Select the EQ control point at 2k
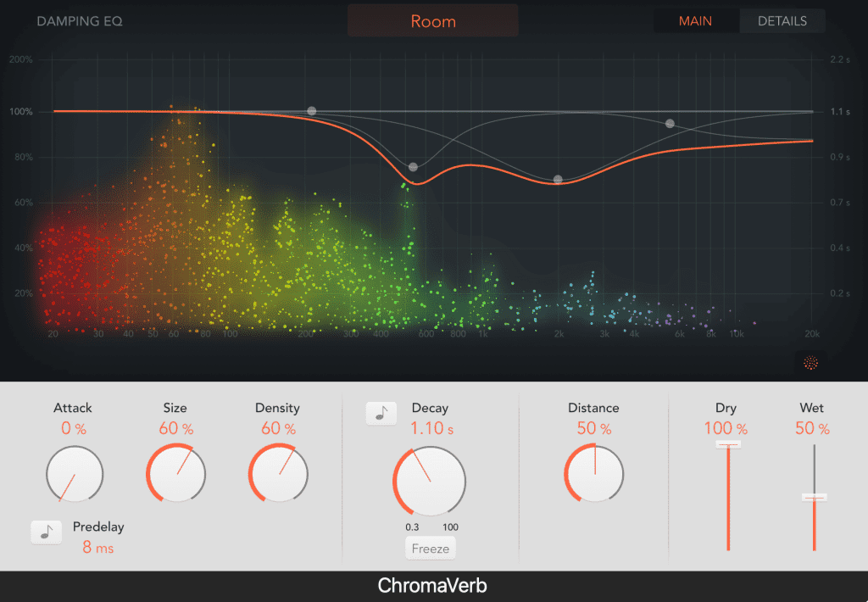Viewport: 868px width, 602px height. coord(558,179)
